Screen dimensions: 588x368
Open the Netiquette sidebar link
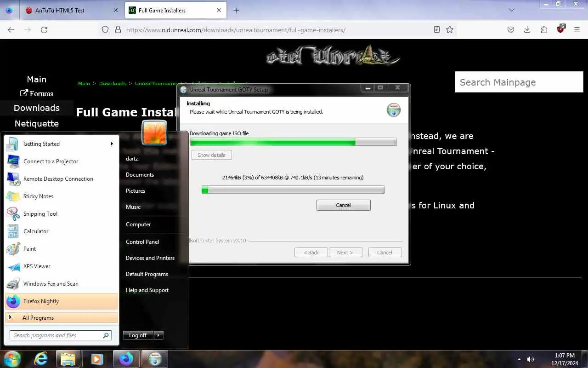37,123
